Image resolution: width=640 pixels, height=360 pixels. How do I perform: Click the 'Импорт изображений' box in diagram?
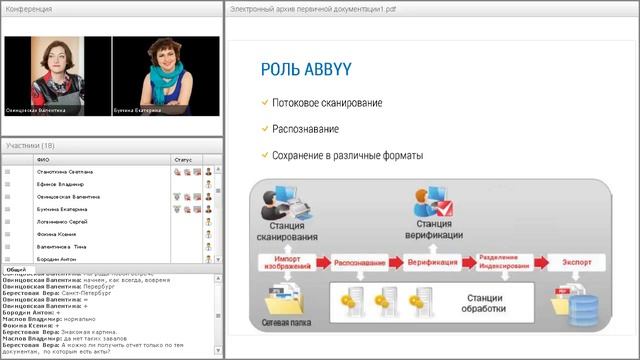pyautogui.click(x=287, y=262)
